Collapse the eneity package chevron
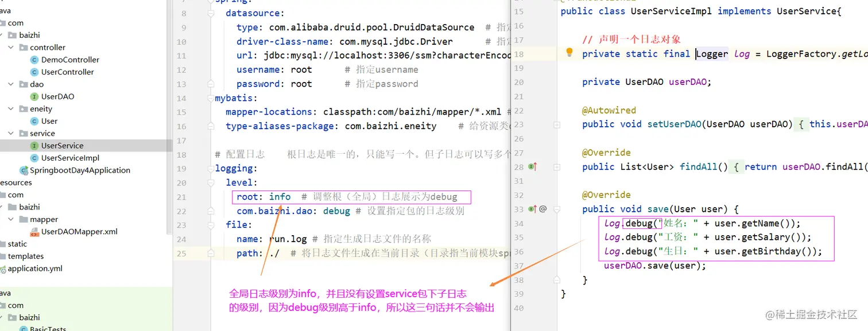The image size is (868, 331). 11,109
